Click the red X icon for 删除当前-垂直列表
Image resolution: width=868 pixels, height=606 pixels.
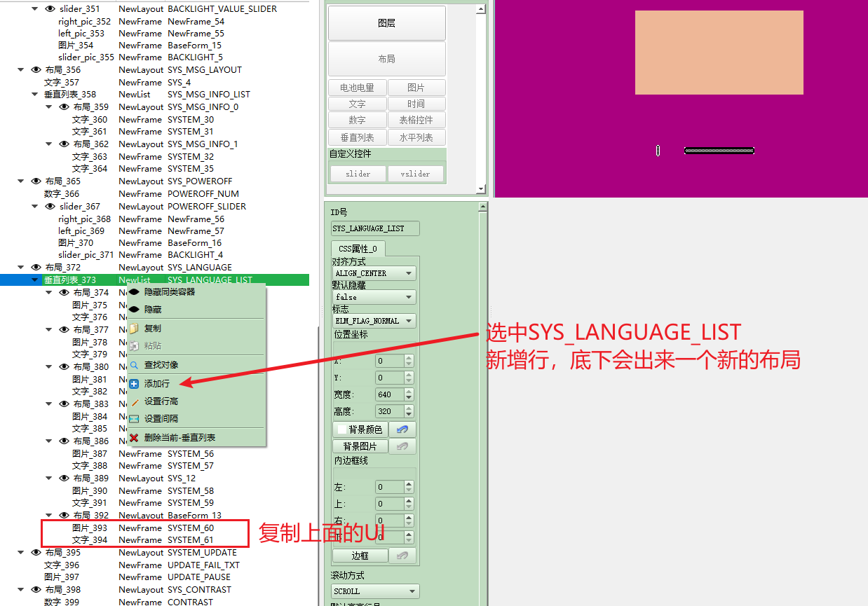tap(134, 438)
